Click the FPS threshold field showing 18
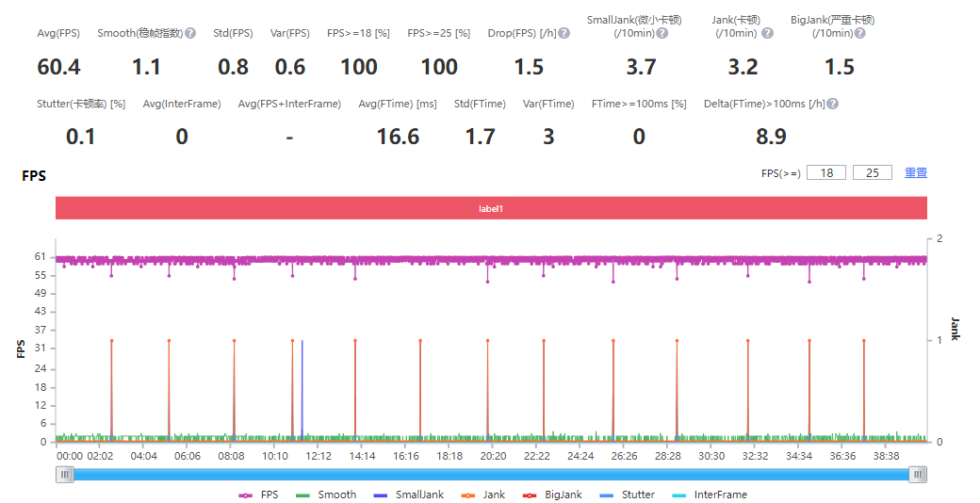The width and height of the screenshot is (980, 503). coord(825,172)
